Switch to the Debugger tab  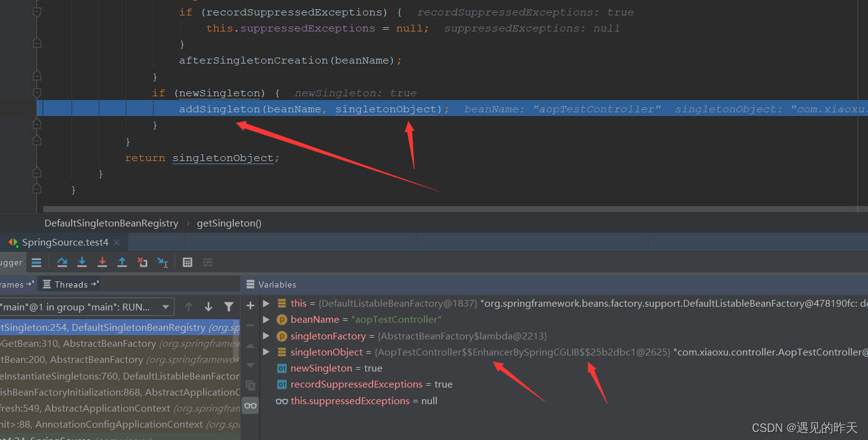click(x=11, y=262)
